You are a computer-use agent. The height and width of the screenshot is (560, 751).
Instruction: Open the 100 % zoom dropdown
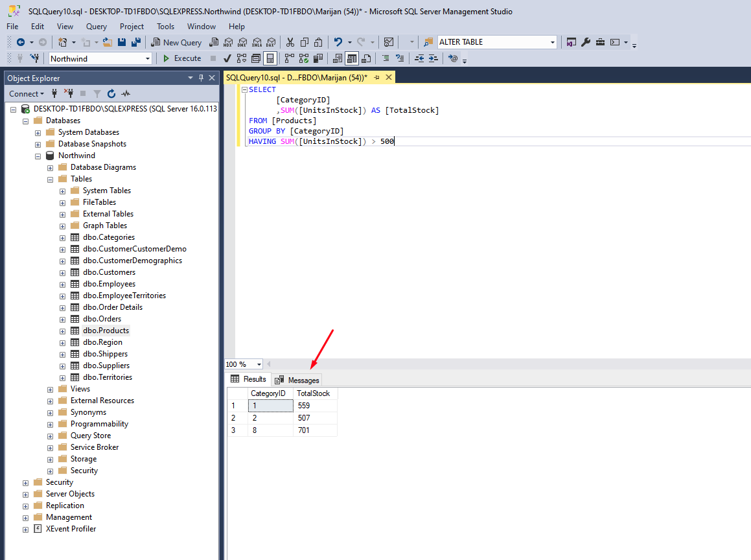pos(259,364)
